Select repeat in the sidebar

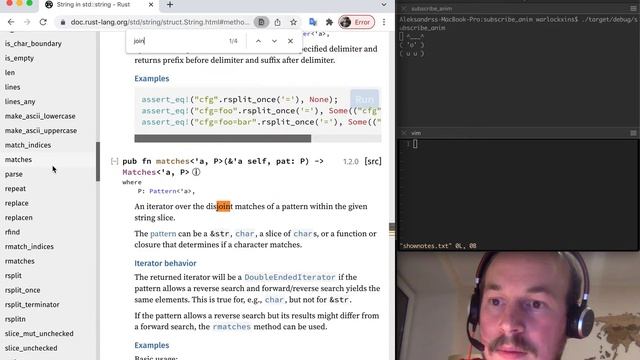point(15,189)
